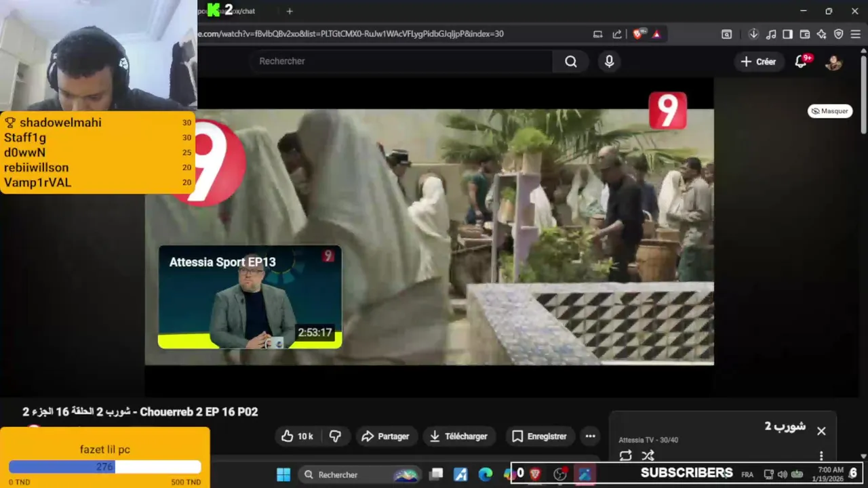
Task: Click the Enregistrer button
Action: [539, 436]
